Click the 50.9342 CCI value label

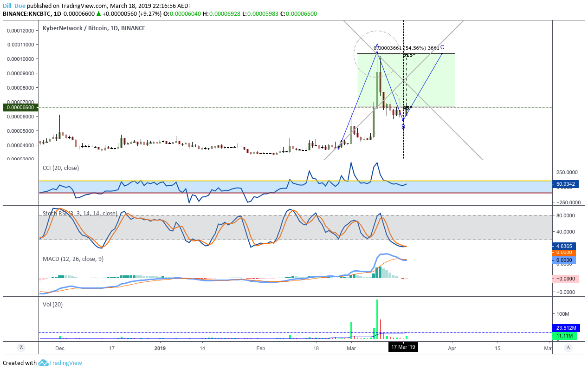point(566,184)
